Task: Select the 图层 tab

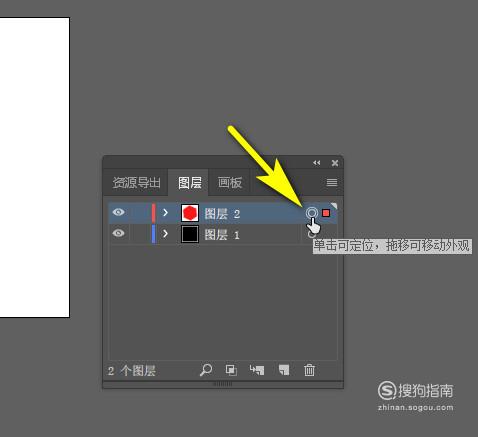Action: [189, 183]
